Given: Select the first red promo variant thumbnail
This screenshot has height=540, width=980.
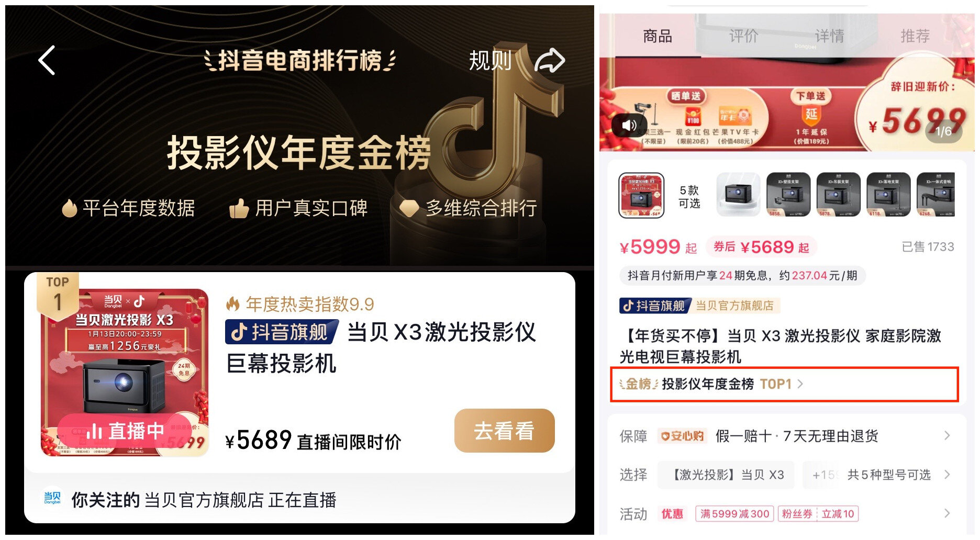Looking at the screenshot, I should (x=641, y=195).
